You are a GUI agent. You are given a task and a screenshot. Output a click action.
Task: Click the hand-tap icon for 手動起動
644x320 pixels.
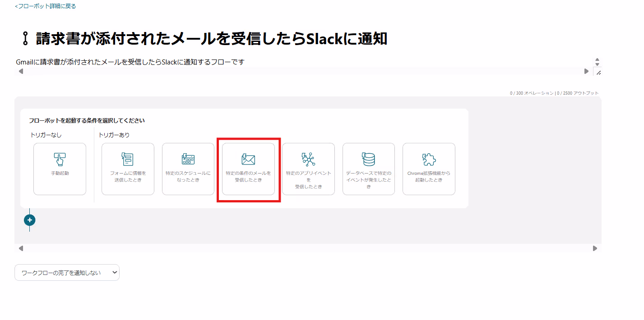60,159
